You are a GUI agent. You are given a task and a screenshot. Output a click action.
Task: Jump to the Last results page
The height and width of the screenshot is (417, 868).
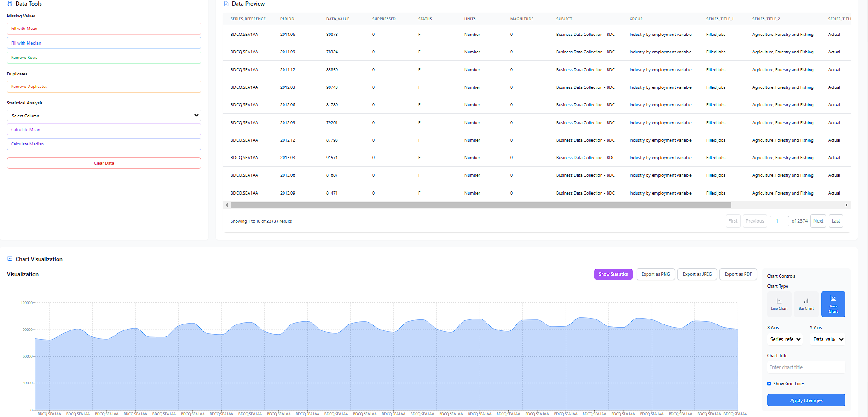point(836,221)
